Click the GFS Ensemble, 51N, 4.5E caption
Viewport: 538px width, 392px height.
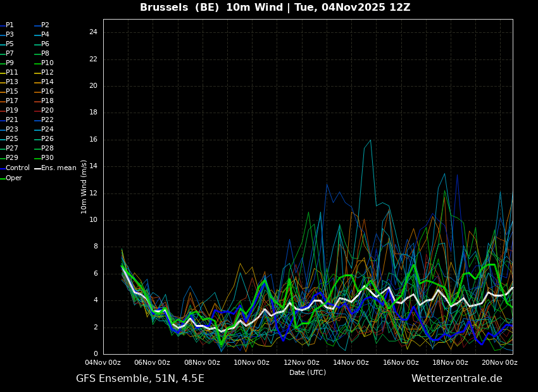(x=140, y=379)
